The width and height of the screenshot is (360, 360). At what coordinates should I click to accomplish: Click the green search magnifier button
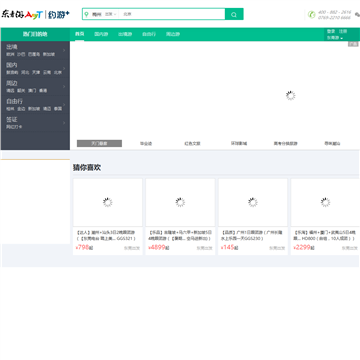234,14
